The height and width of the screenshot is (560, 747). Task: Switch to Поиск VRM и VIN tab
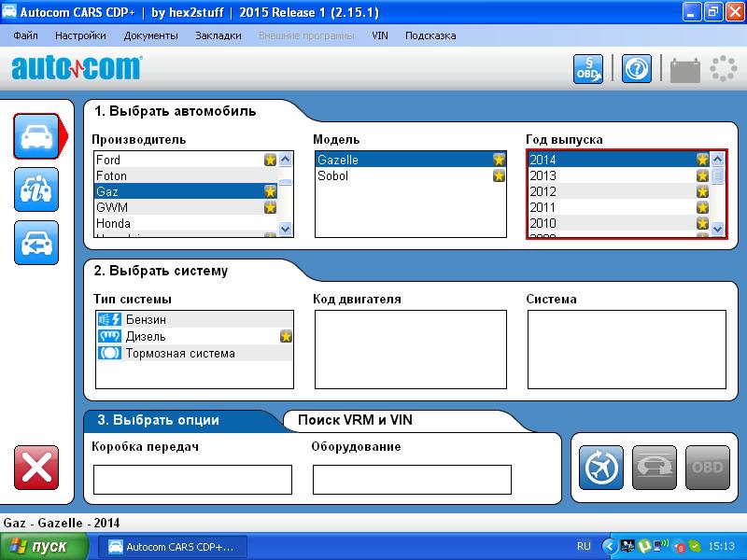click(x=355, y=420)
